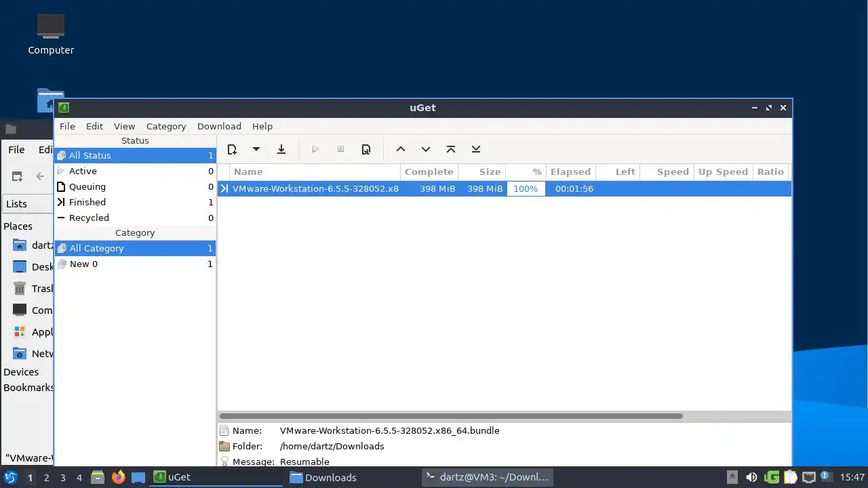Open the dropdown arrow next to New Download
Image resolution: width=868 pixels, height=488 pixels.
coord(256,149)
